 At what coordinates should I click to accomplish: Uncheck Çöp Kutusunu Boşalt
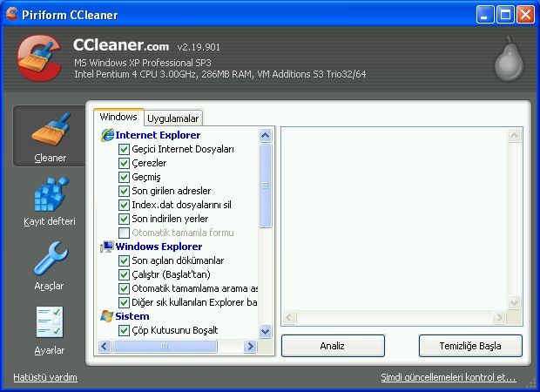(124, 330)
